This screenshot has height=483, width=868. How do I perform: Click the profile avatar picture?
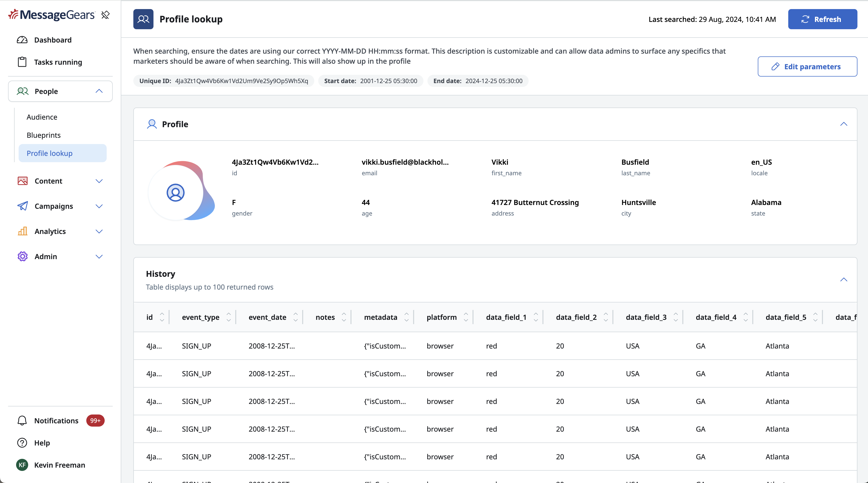click(181, 191)
